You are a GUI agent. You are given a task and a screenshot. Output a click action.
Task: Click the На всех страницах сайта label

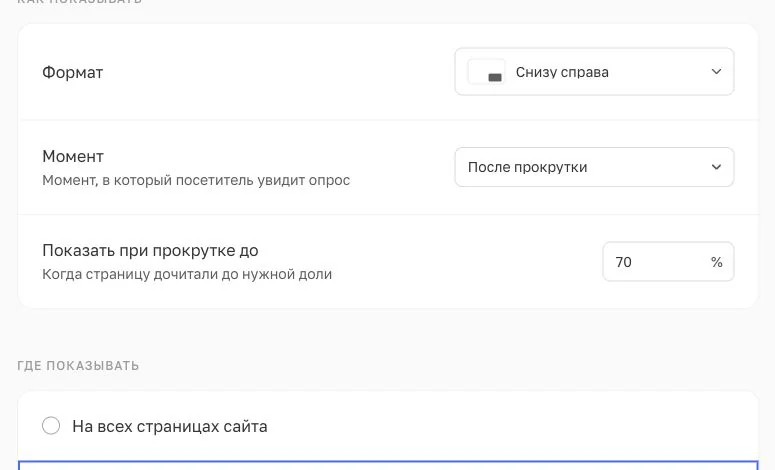coord(170,426)
